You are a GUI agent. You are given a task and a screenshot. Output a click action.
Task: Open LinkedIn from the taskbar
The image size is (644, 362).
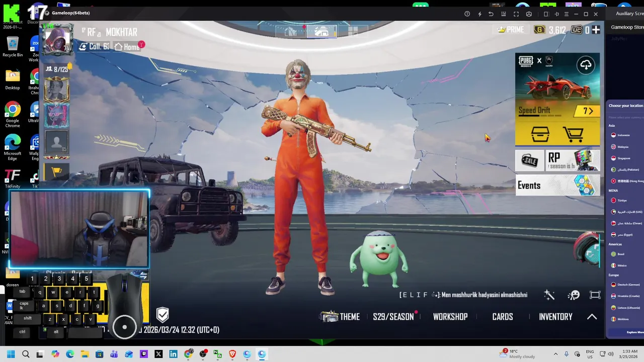coord(174,354)
